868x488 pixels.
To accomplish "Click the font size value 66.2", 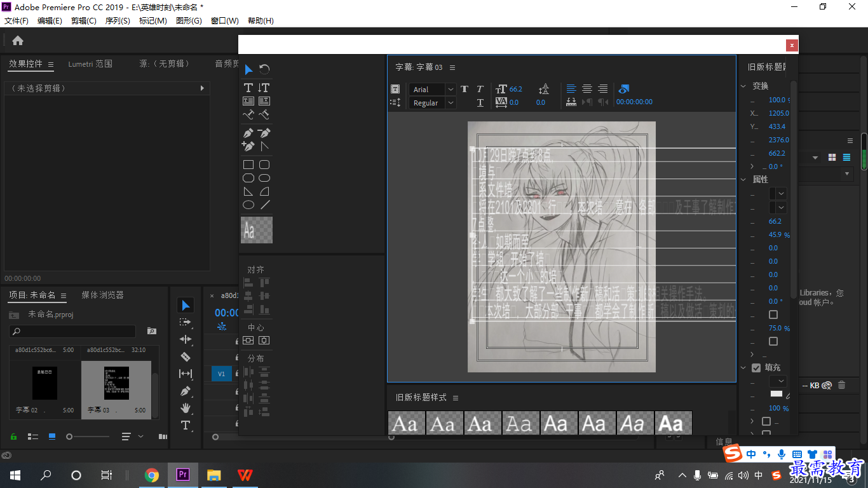I will [515, 89].
